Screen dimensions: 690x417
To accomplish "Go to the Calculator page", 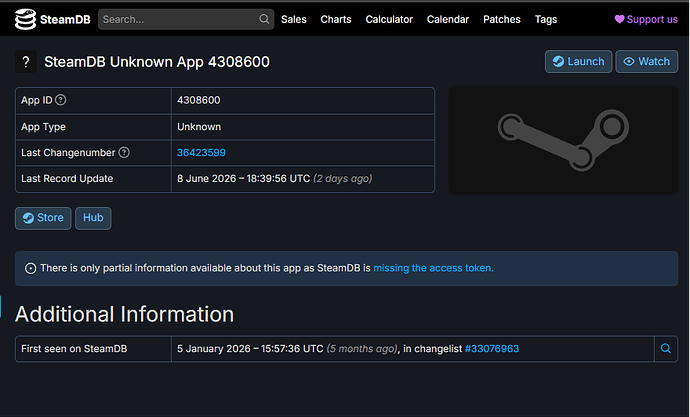I will click(x=389, y=19).
